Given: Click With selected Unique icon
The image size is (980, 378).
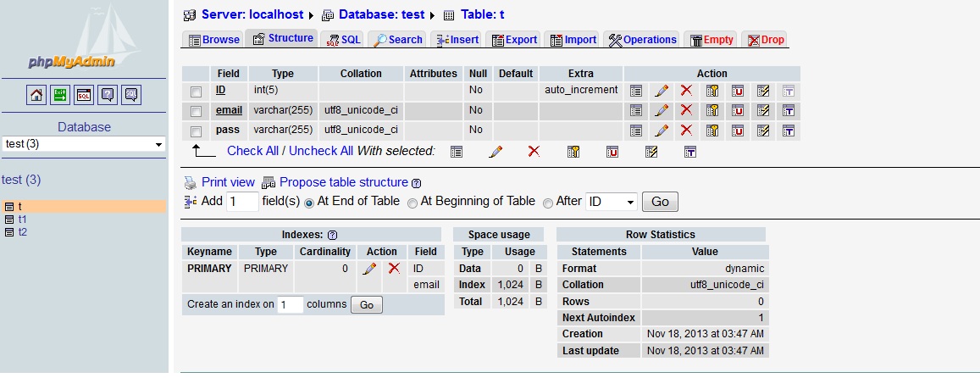Looking at the screenshot, I should click(x=612, y=152).
